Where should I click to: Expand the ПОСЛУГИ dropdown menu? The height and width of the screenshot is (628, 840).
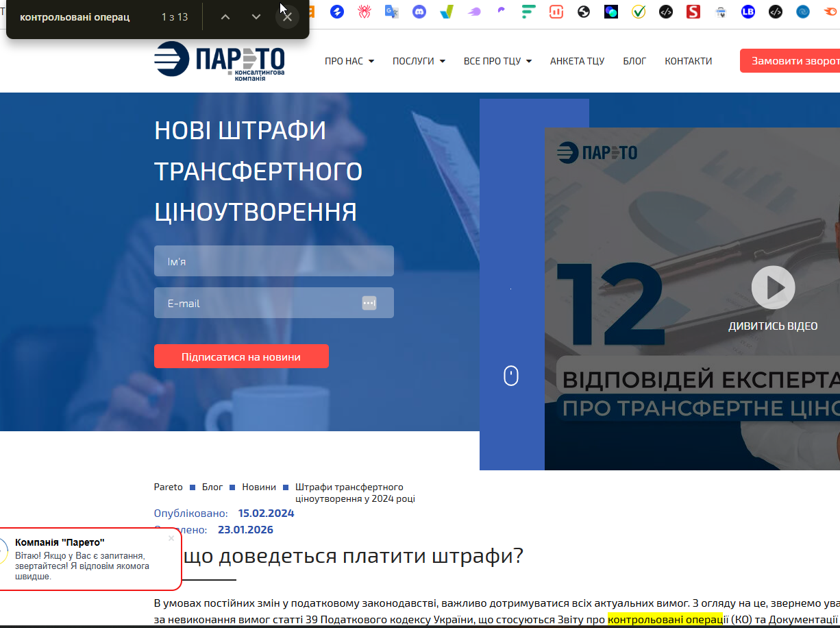(x=419, y=61)
